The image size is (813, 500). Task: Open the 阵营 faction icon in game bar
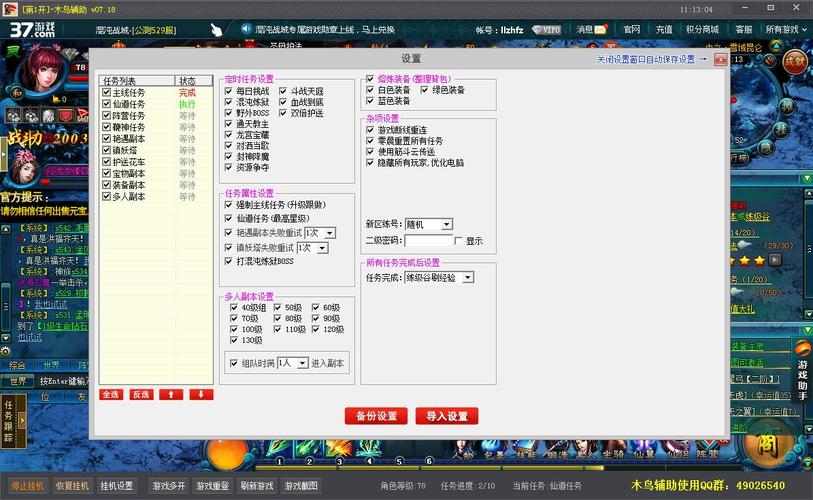coord(707,449)
